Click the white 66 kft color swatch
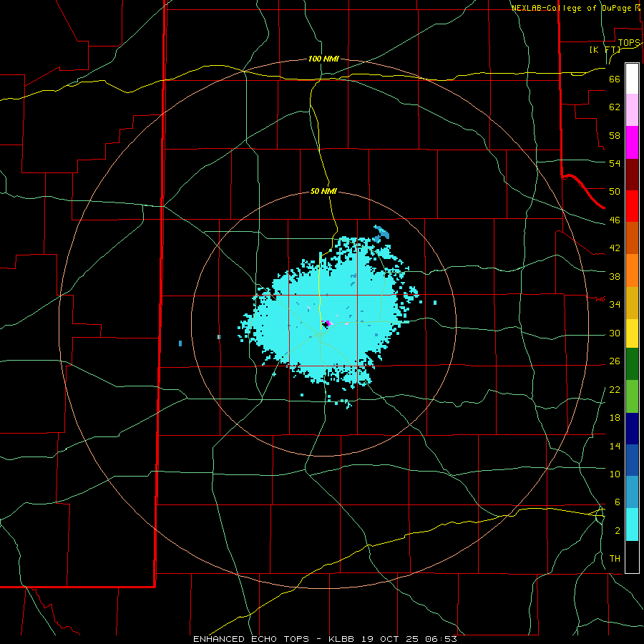Viewport: 644px width, 644px height. [632, 79]
